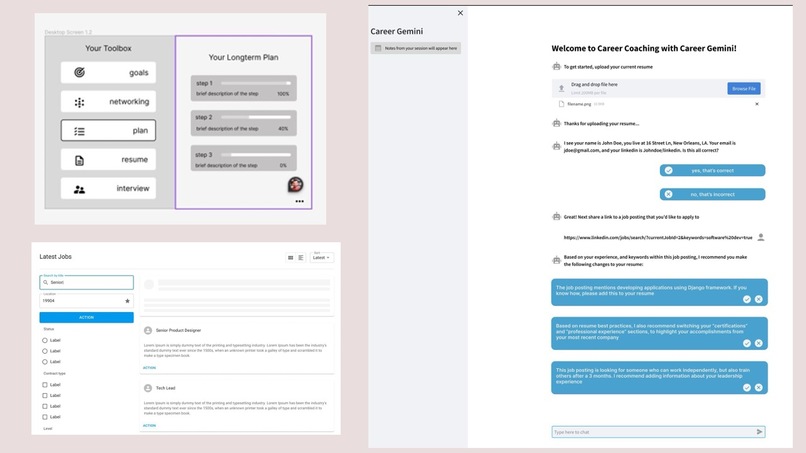The image size is (806, 453).
Task: Check the third Label box under Contract type
Action: (45, 406)
